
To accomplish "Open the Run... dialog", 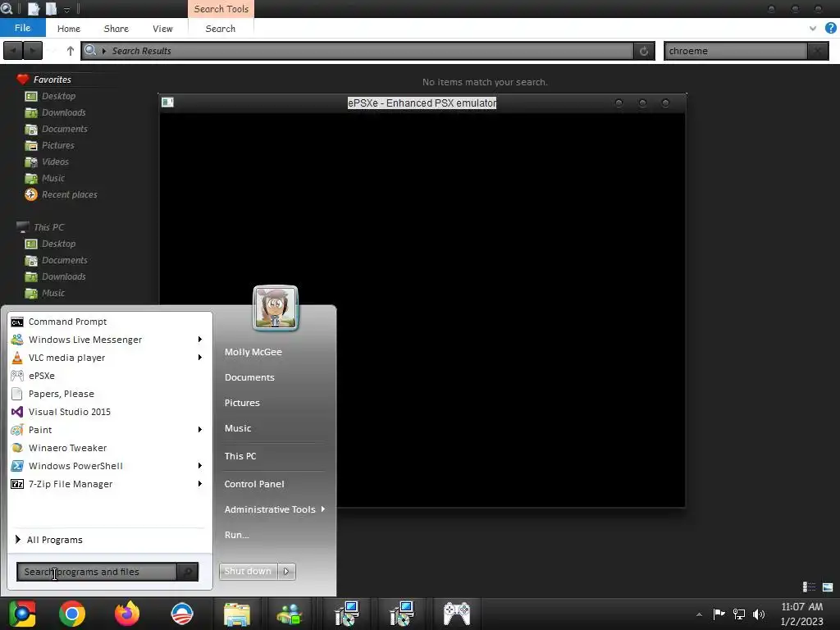I will click(237, 535).
